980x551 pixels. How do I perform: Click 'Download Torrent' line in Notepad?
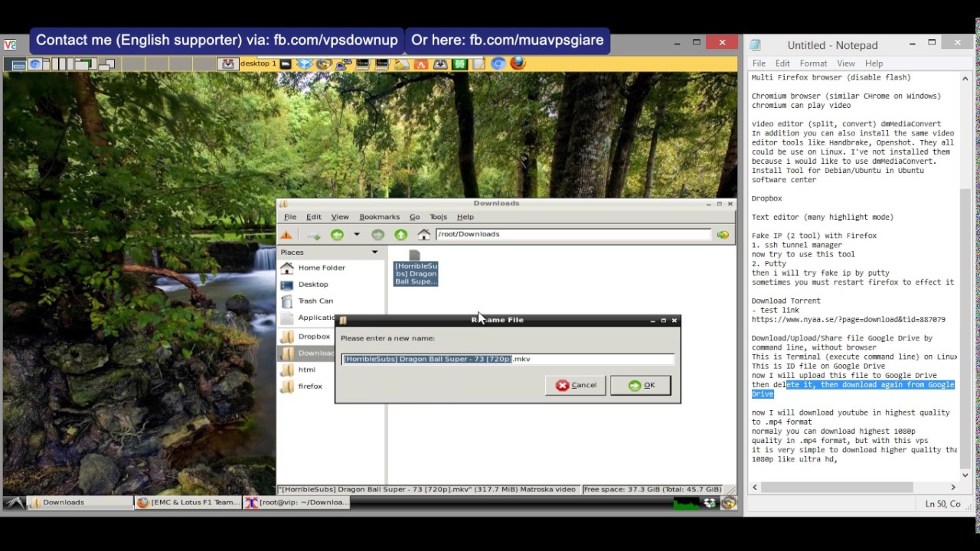[x=786, y=301]
